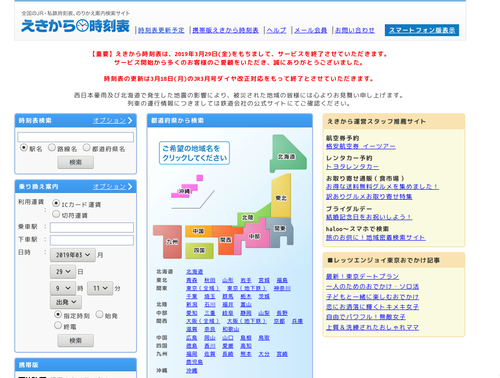Click the orange Kansai region on map

click(227, 239)
